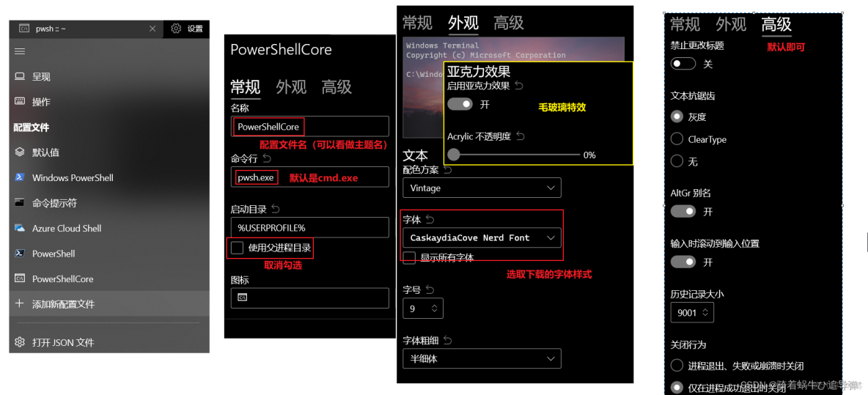
Task: Click 打开 JSON 文件
Action: click(x=109, y=342)
